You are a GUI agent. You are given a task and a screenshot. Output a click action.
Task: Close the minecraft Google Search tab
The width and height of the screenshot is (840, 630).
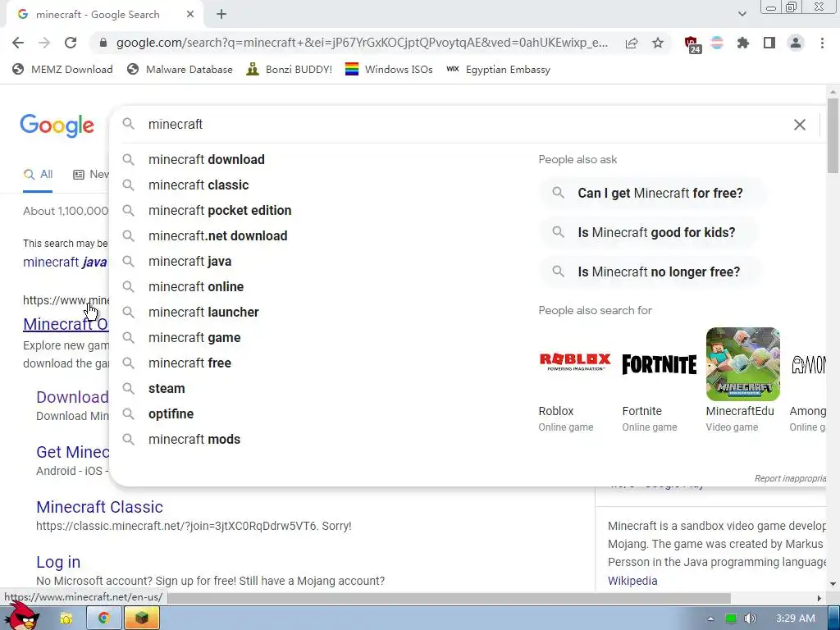click(x=190, y=15)
